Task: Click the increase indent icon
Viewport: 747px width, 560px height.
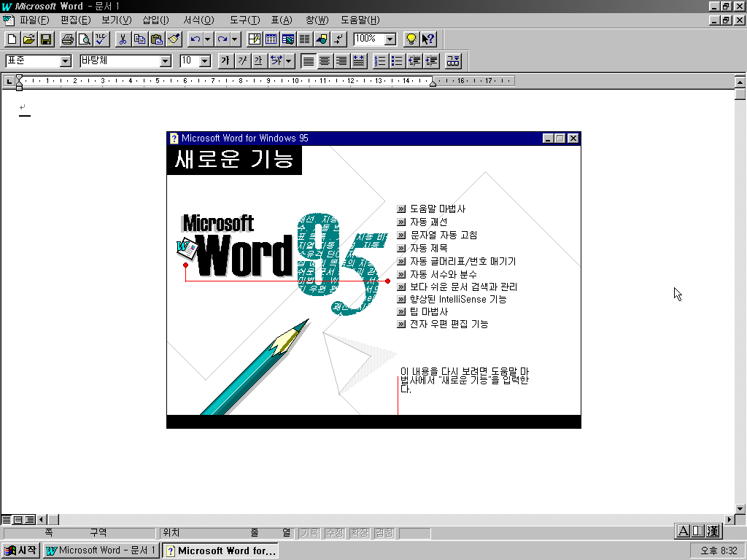Action: pos(432,61)
